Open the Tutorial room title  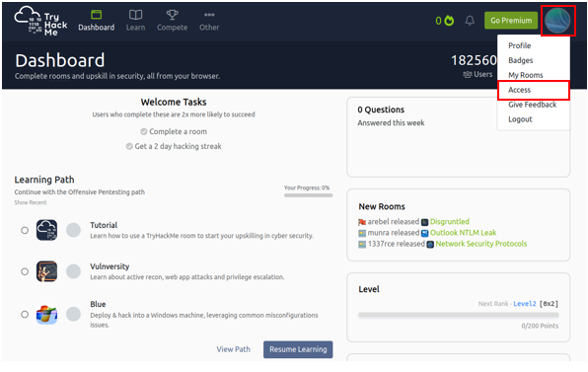pyautogui.click(x=104, y=225)
